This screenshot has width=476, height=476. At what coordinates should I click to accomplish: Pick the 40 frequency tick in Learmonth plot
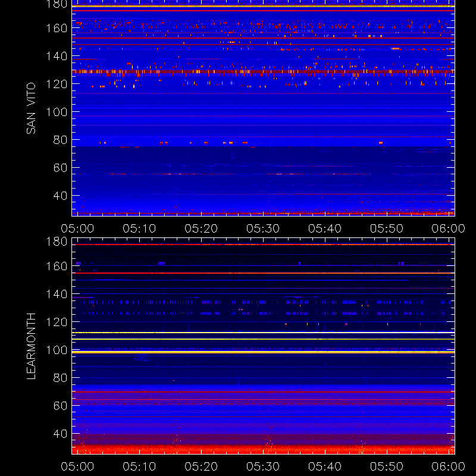(x=60, y=434)
